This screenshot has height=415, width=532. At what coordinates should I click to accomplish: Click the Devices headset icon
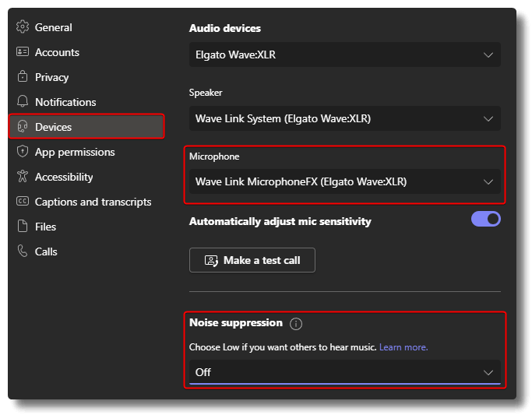(x=23, y=126)
